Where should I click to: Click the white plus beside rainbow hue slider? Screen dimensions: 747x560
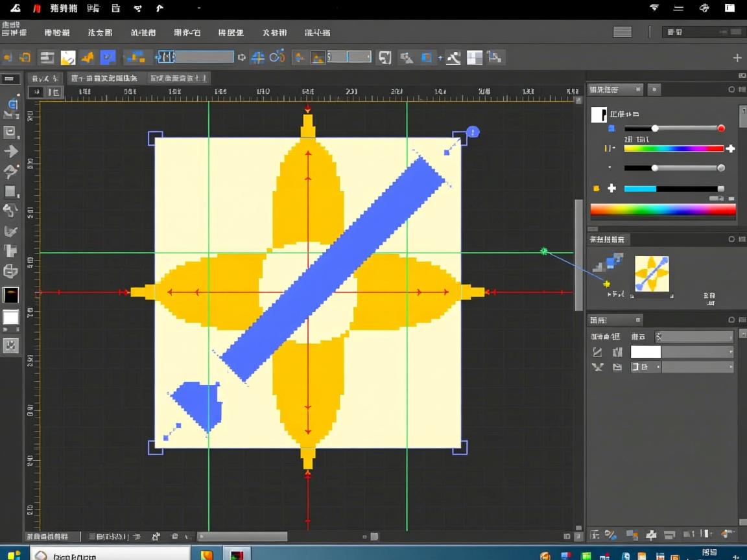point(731,148)
